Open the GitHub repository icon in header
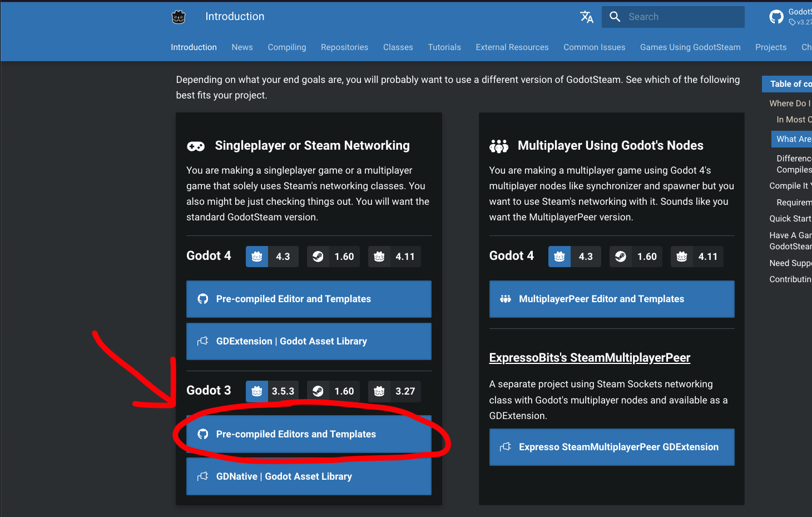This screenshot has width=812, height=517. click(x=776, y=17)
